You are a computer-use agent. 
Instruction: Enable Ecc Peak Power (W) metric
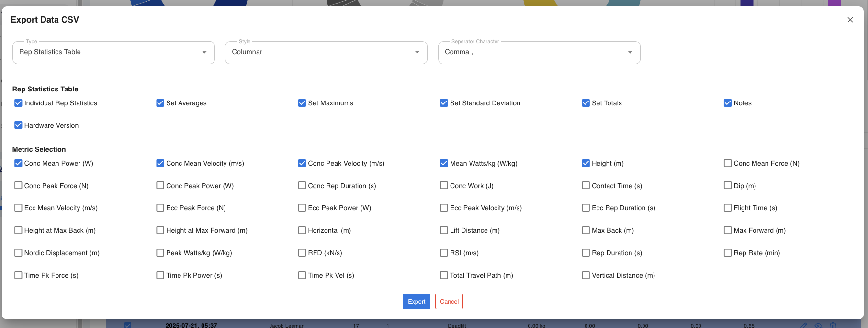click(x=302, y=208)
